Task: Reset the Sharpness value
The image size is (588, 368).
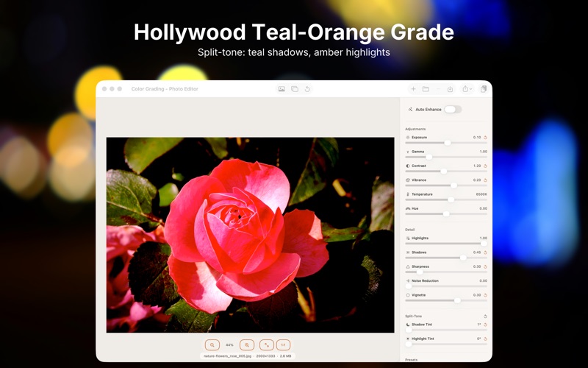Action: pos(485,266)
